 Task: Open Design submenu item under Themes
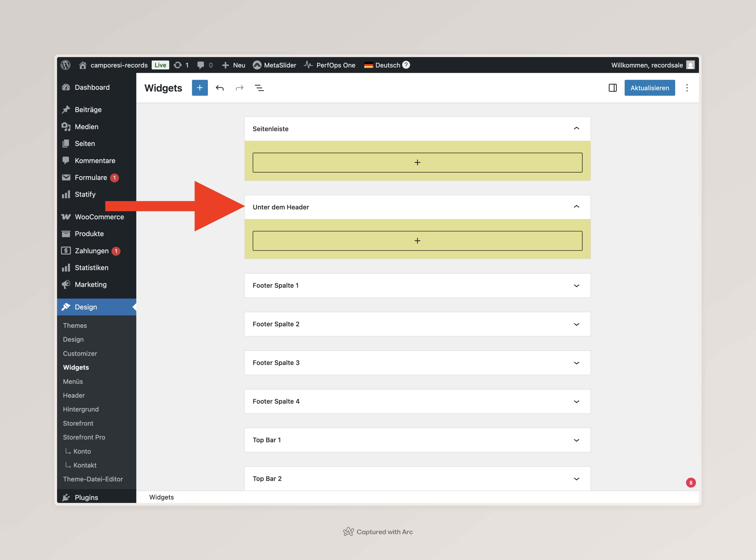pyautogui.click(x=73, y=339)
